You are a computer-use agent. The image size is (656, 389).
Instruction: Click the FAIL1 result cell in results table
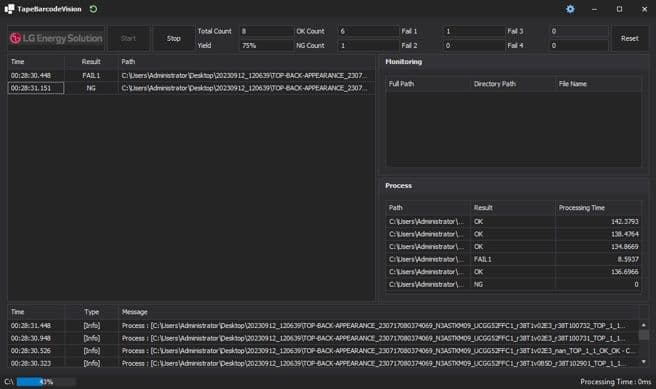click(x=91, y=76)
